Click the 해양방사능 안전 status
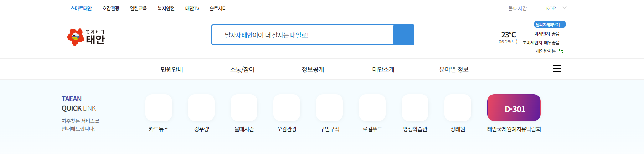Image resolution: width=644 pixels, height=154 pixels. 551,51
